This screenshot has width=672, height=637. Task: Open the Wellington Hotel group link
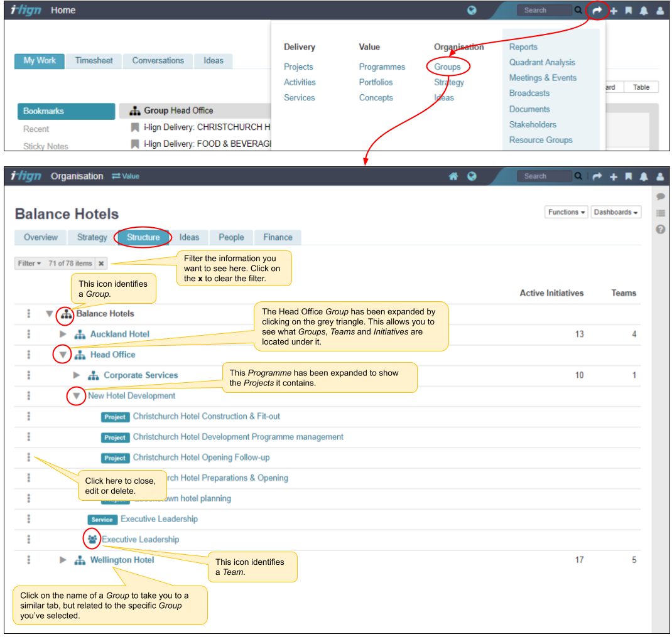122,560
